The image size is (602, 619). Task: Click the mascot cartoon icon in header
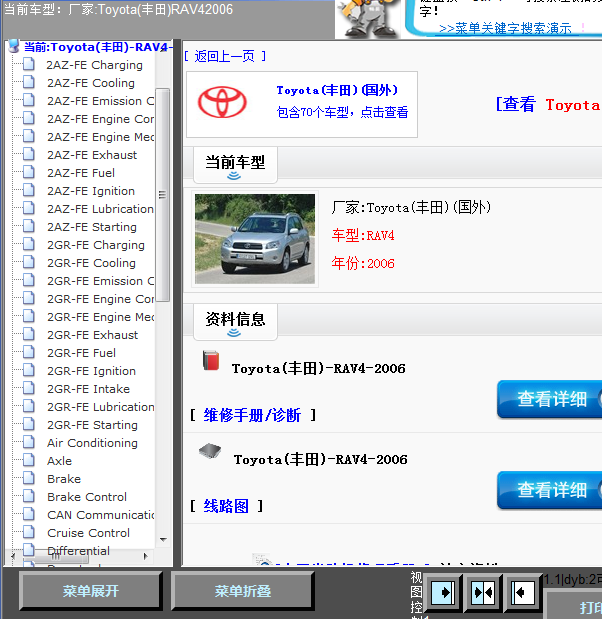coord(368,19)
